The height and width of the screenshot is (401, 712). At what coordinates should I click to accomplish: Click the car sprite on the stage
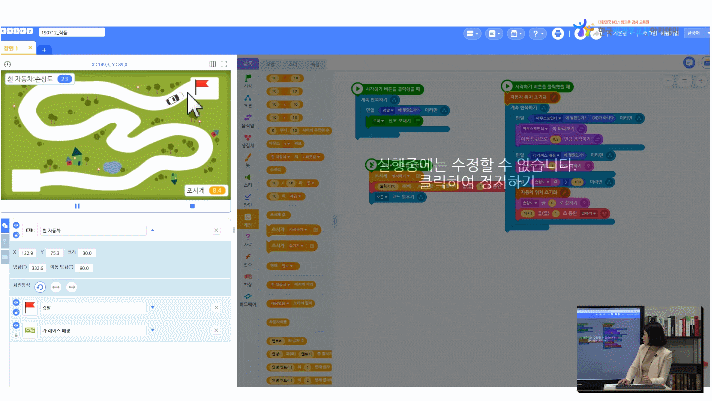click(x=173, y=98)
